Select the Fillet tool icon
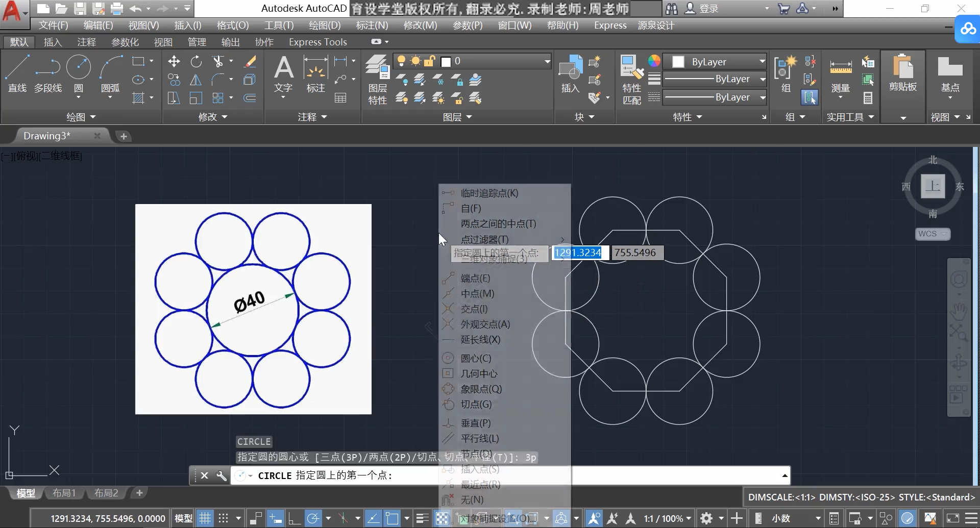 pyautogui.click(x=218, y=80)
